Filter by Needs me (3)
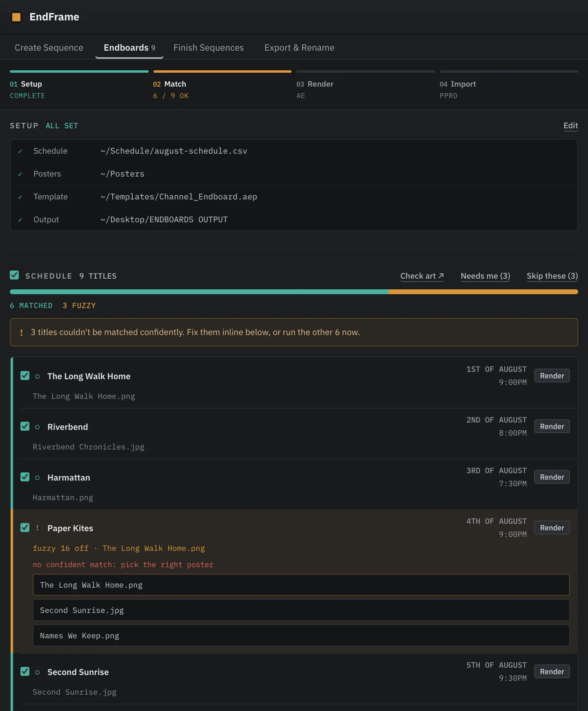 pyautogui.click(x=485, y=276)
